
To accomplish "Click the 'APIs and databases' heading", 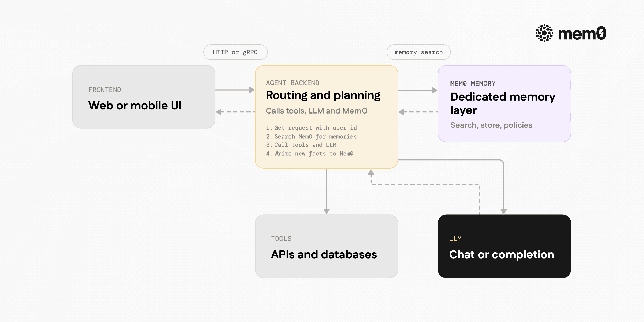I will 324,254.
